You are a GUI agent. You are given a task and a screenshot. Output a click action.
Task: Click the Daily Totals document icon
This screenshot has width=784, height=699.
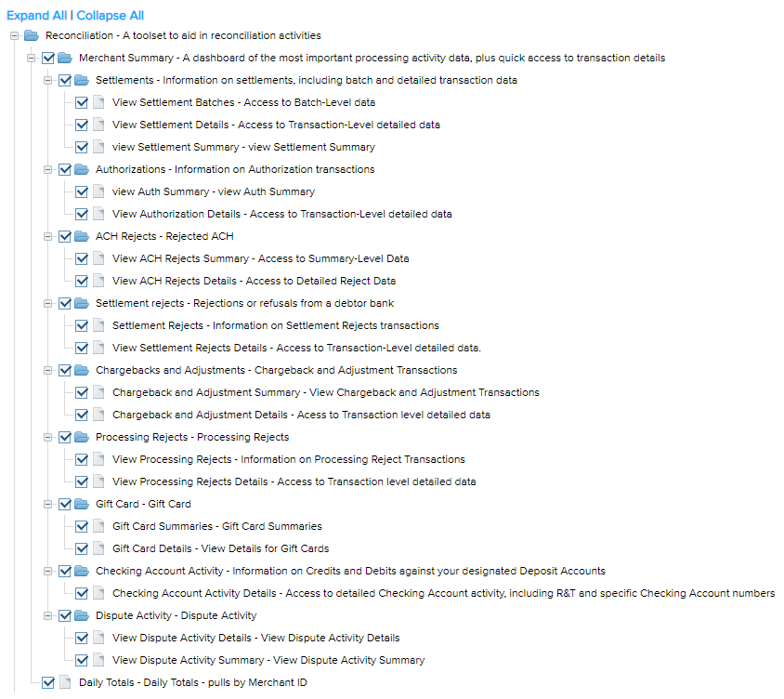(x=65, y=682)
